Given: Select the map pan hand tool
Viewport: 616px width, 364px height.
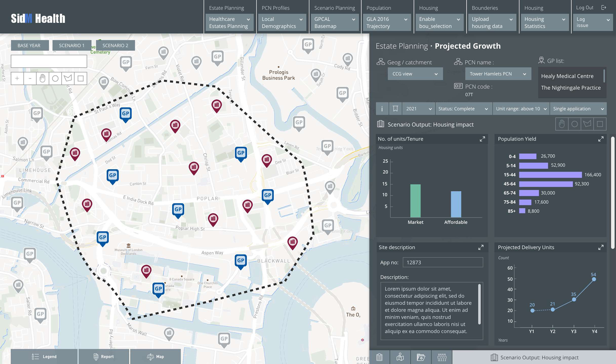Looking at the screenshot, I should pyautogui.click(x=42, y=78).
